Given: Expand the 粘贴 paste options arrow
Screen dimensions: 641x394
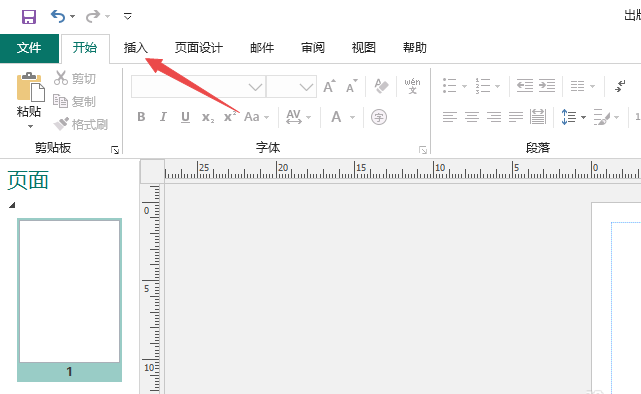Looking at the screenshot, I should pyautogui.click(x=30, y=127).
